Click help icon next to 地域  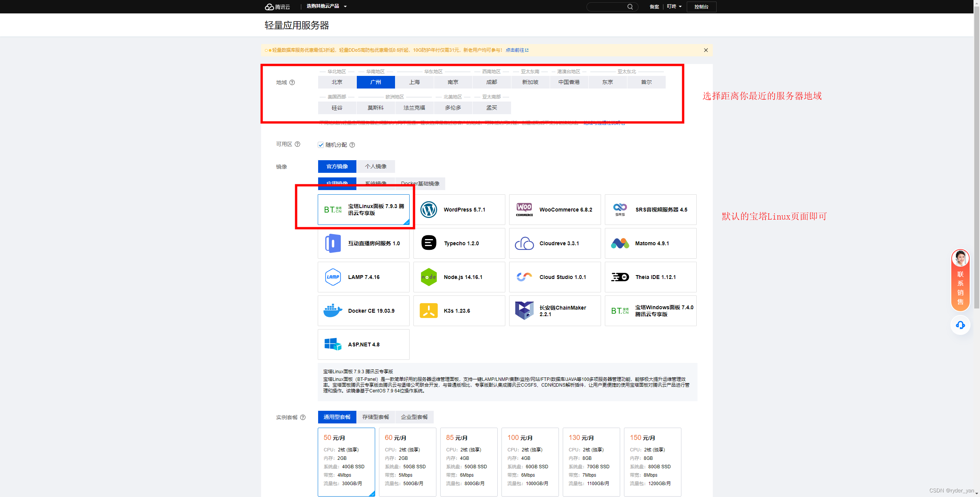pyautogui.click(x=292, y=82)
